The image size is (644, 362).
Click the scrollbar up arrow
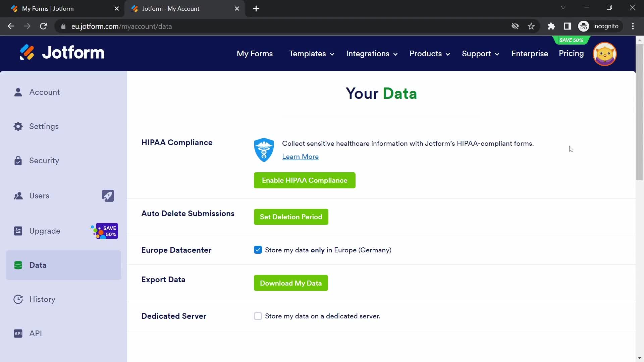(640, 40)
